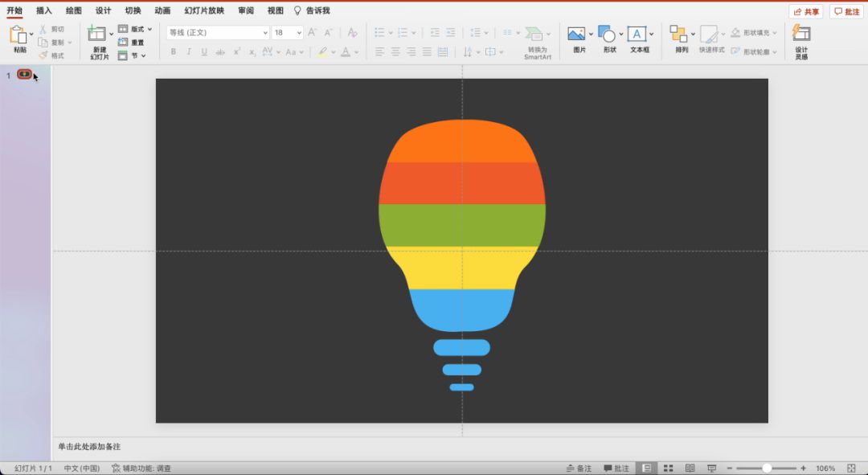Increase the paragraph indent level
868x475 pixels.
[x=451, y=33]
